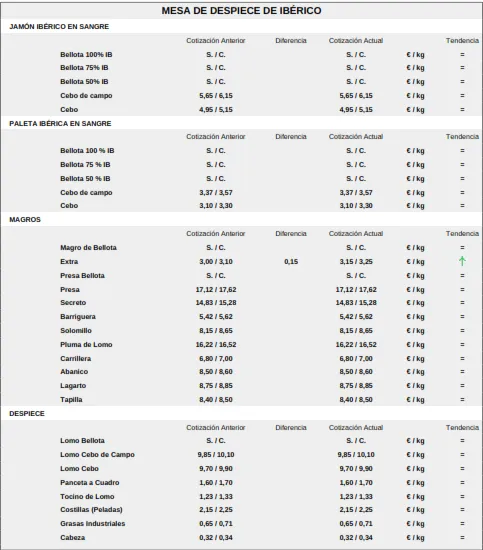483x550 pixels.
Task: Click the Presa previous price 17,12 / 17,62
Action: tap(216, 290)
